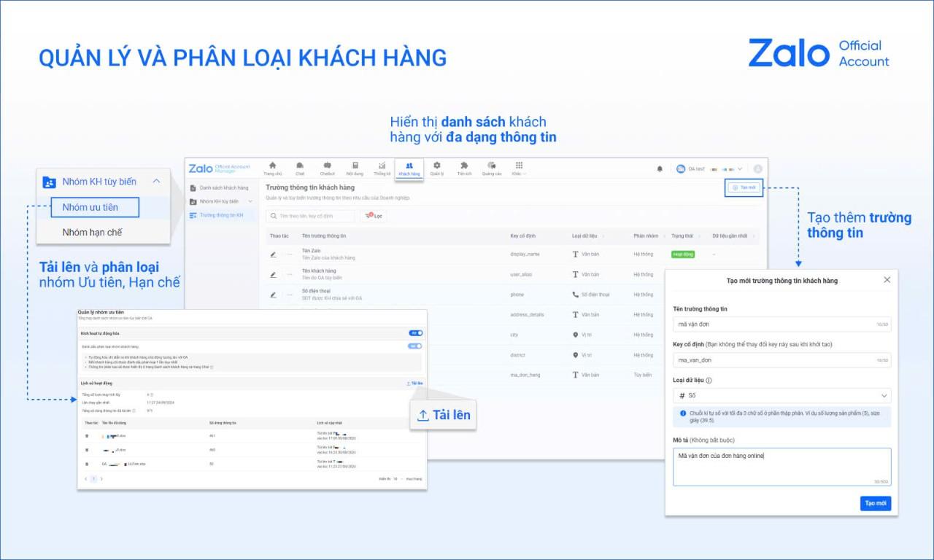Open Trang chủ home icon in navigation

pyautogui.click(x=272, y=166)
